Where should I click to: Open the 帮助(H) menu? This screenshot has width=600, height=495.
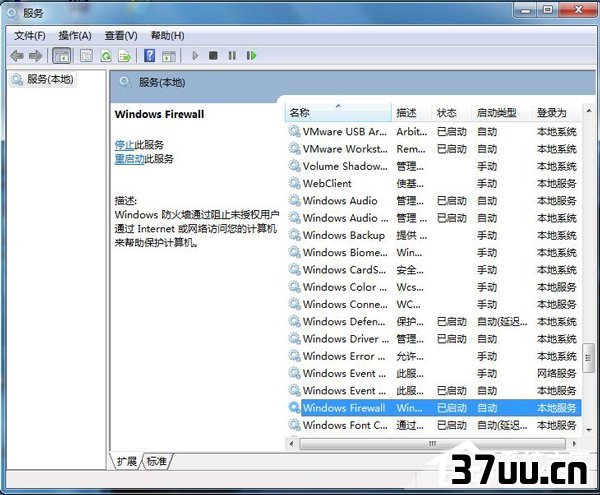pyautogui.click(x=167, y=36)
